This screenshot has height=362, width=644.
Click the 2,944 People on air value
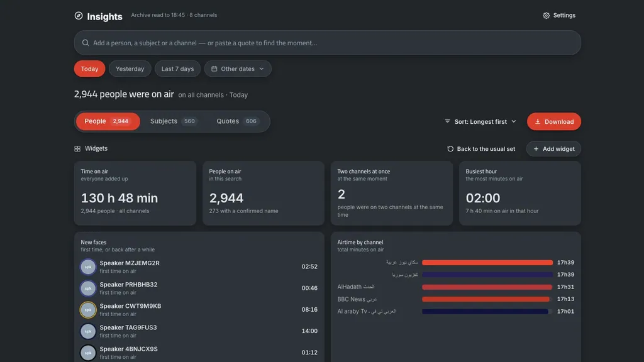tap(226, 198)
